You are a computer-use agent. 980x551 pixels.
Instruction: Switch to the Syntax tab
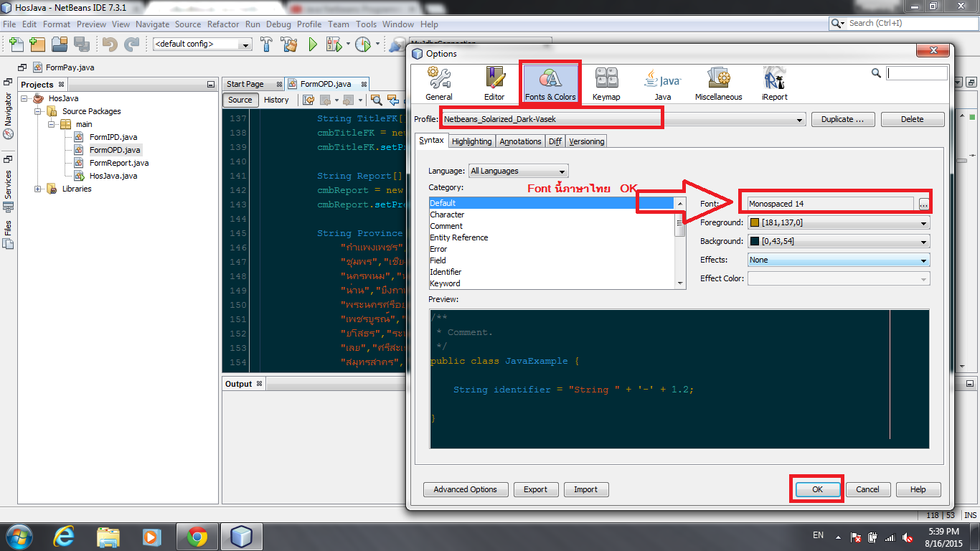coord(431,141)
